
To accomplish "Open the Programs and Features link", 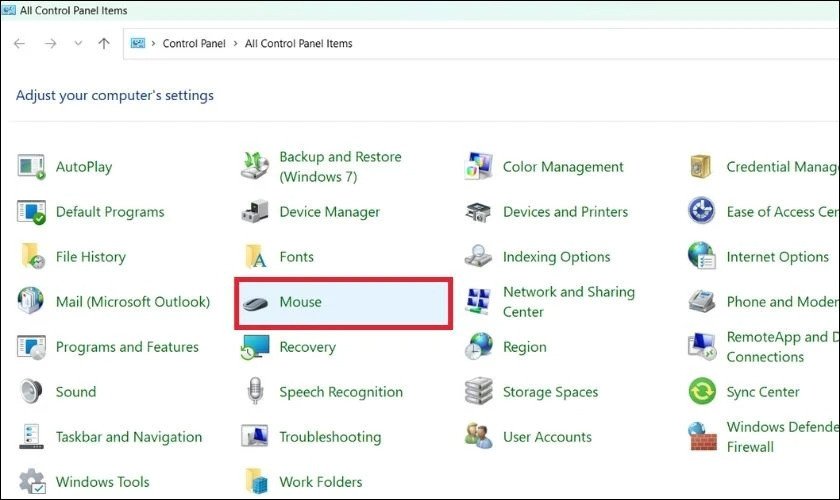I will point(127,347).
